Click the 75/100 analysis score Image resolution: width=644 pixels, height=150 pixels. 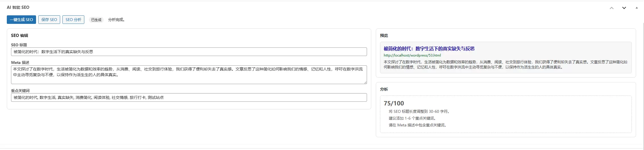point(394,103)
